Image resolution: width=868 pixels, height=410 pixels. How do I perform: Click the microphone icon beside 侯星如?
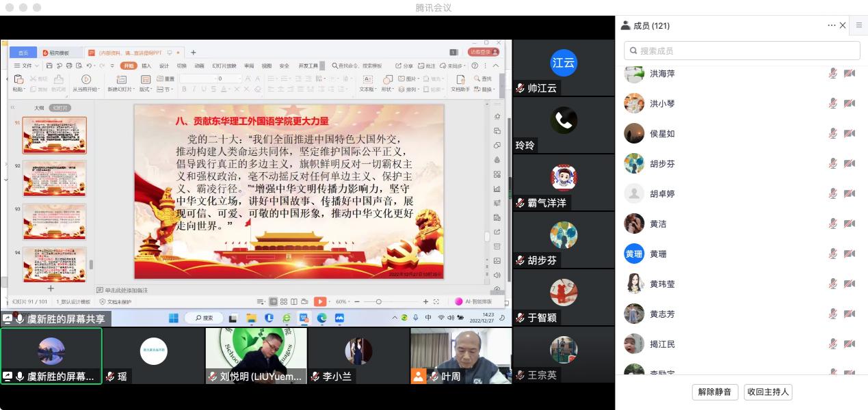(832, 133)
